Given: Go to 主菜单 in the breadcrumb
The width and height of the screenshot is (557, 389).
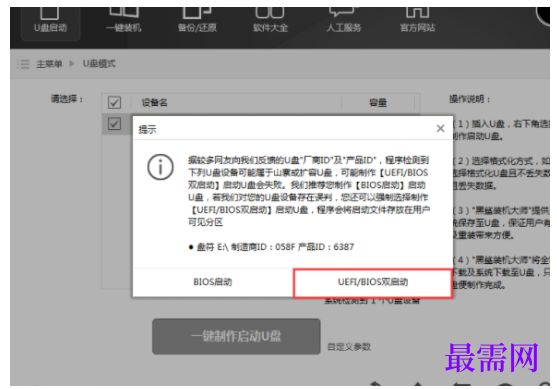Looking at the screenshot, I should (x=49, y=64).
